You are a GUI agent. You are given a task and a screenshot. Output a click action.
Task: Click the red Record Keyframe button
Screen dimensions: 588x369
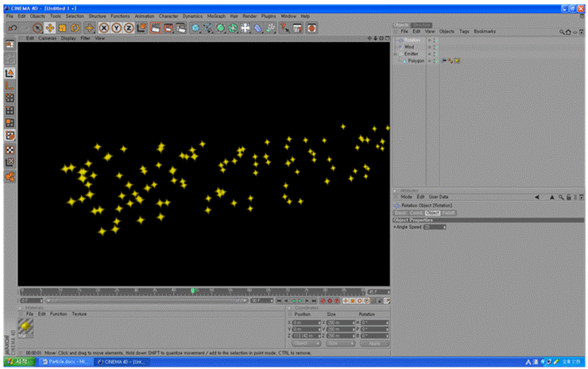(x=323, y=301)
